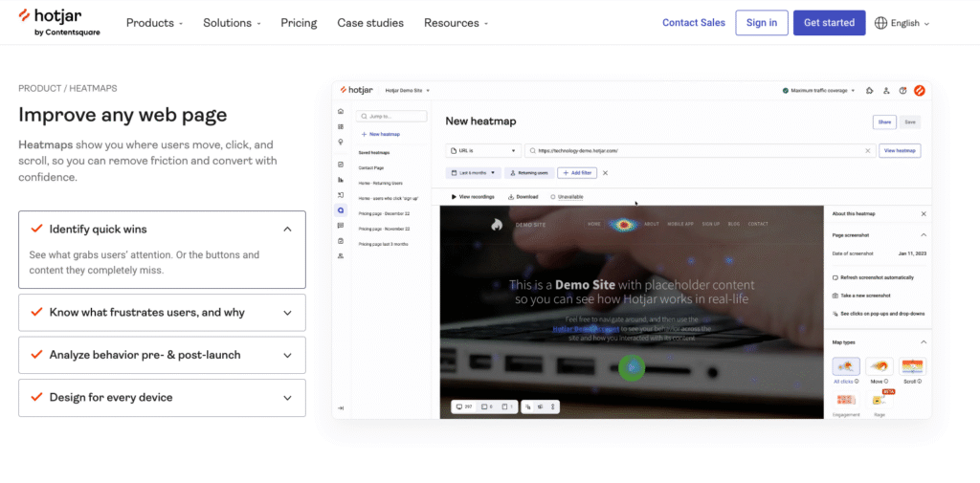Select the Move map type
This screenshot has width=980, height=483.
coord(880,366)
